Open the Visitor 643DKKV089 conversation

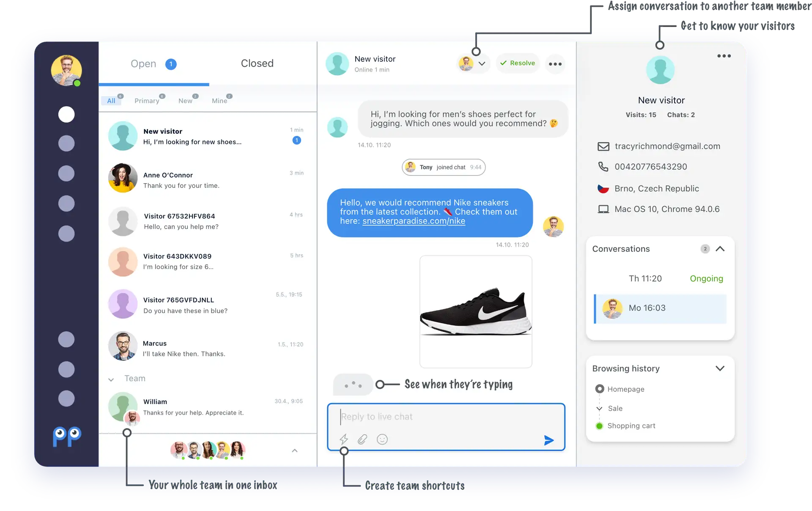pyautogui.click(x=208, y=262)
